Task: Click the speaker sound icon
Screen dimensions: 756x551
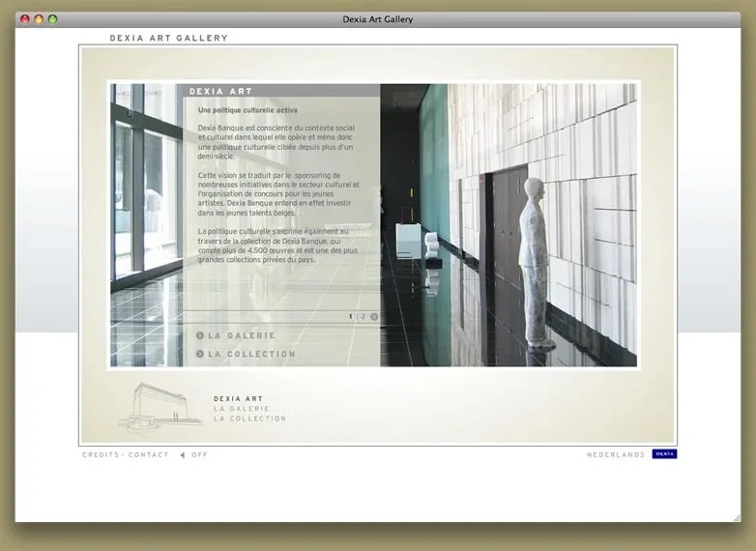Action: click(x=183, y=454)
